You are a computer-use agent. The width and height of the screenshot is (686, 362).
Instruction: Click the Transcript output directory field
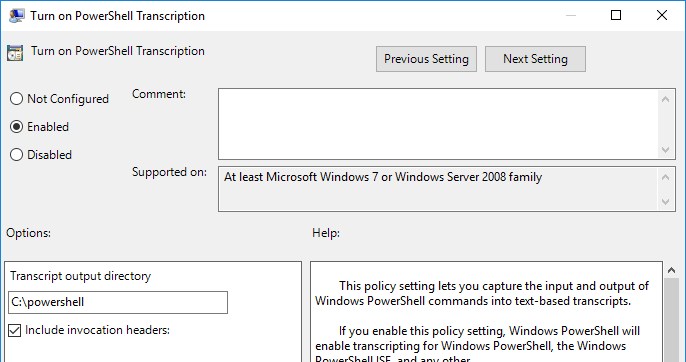118,302
